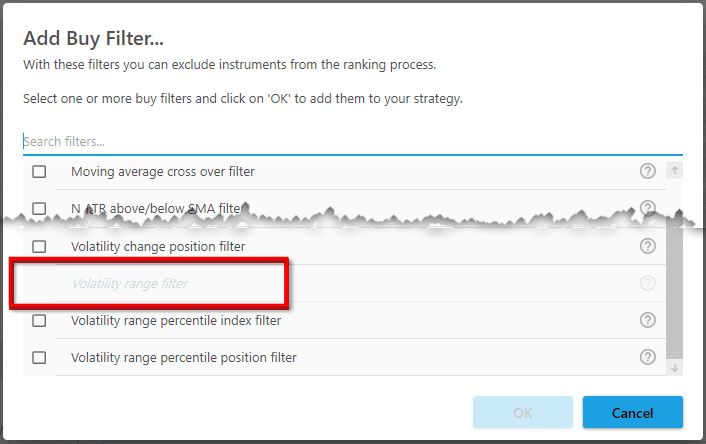Check the Volatility change position filter box

[x=39, y=246]
